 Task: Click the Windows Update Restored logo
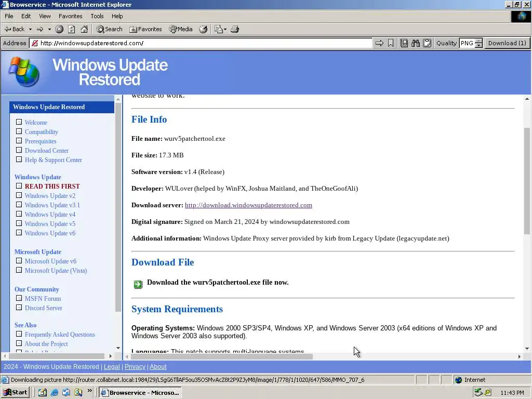(88, 72)
